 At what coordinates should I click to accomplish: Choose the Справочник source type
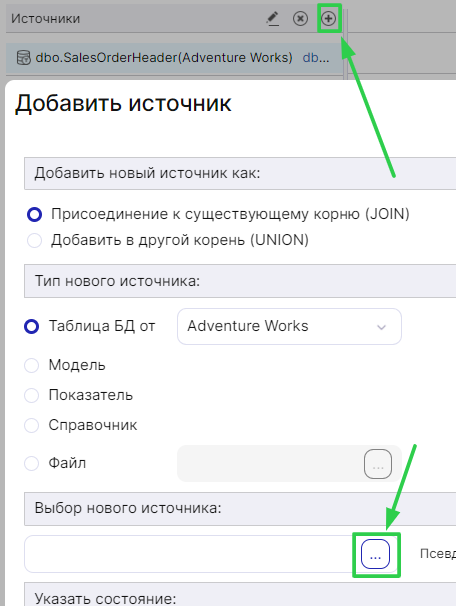pos(31,425)
